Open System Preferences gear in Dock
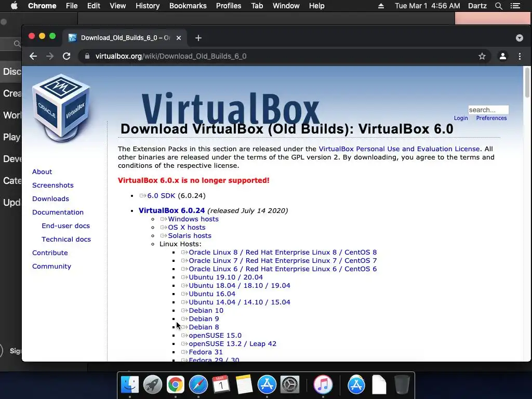 click(290, 385)
